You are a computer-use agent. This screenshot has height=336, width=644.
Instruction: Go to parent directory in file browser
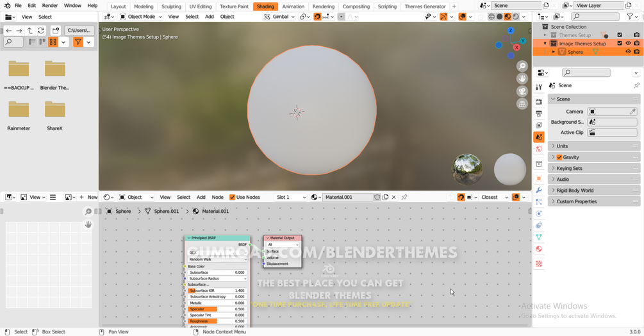point(30,31)
